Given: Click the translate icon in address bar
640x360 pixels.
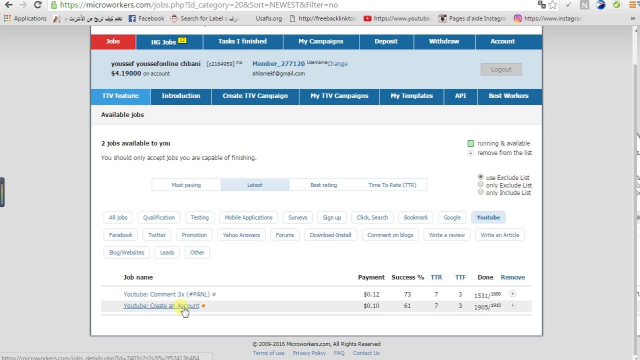Looking at the screenshot, I should click(542, 5).
